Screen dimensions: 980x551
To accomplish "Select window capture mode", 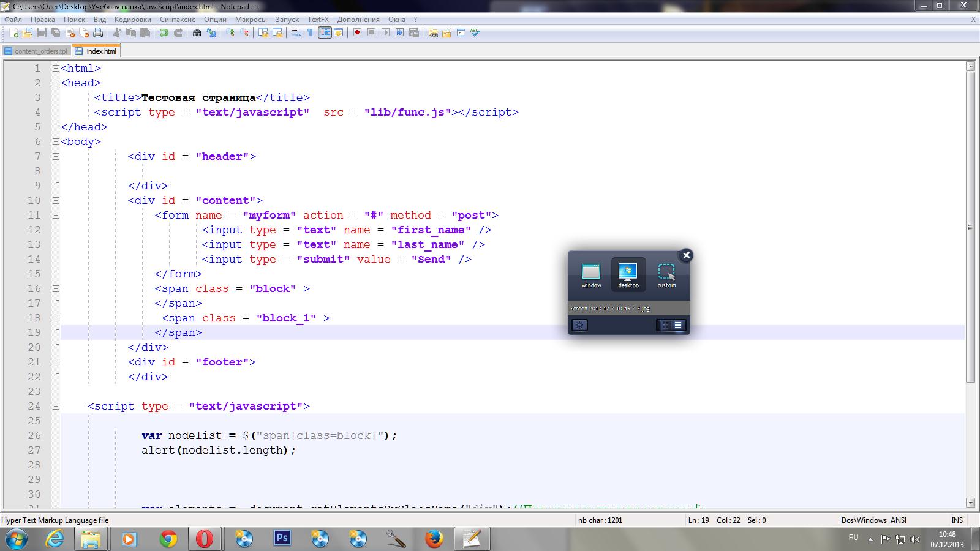I will coord(591,275).
